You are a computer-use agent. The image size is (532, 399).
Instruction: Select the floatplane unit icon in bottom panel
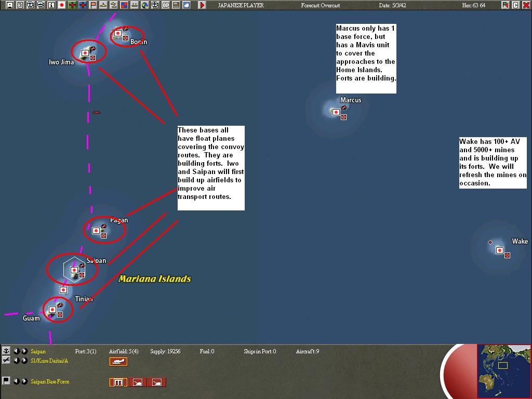118,362
